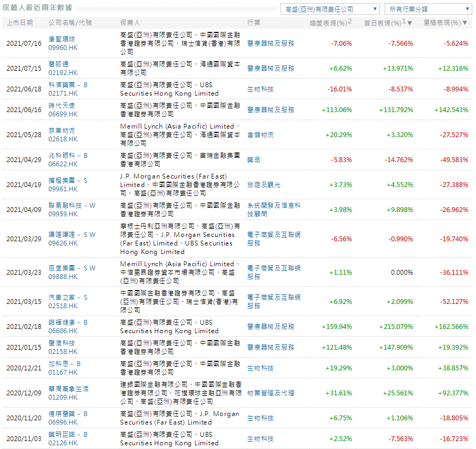Select 諾輝健康 first-day value +215.079%

click(396, 327)
